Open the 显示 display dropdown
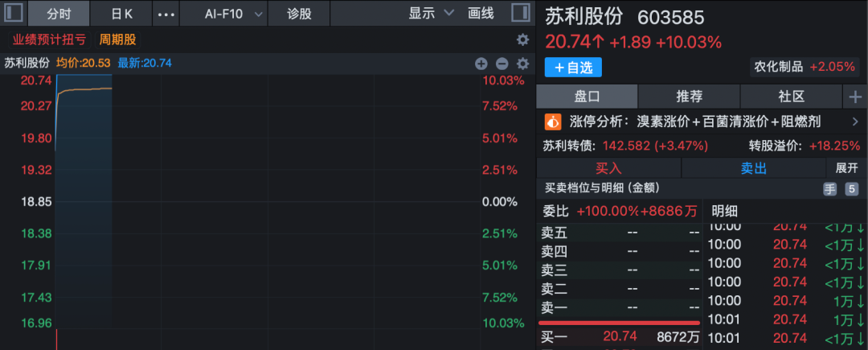Viewport: 868px width, 350px height. (x=431, y=14)
